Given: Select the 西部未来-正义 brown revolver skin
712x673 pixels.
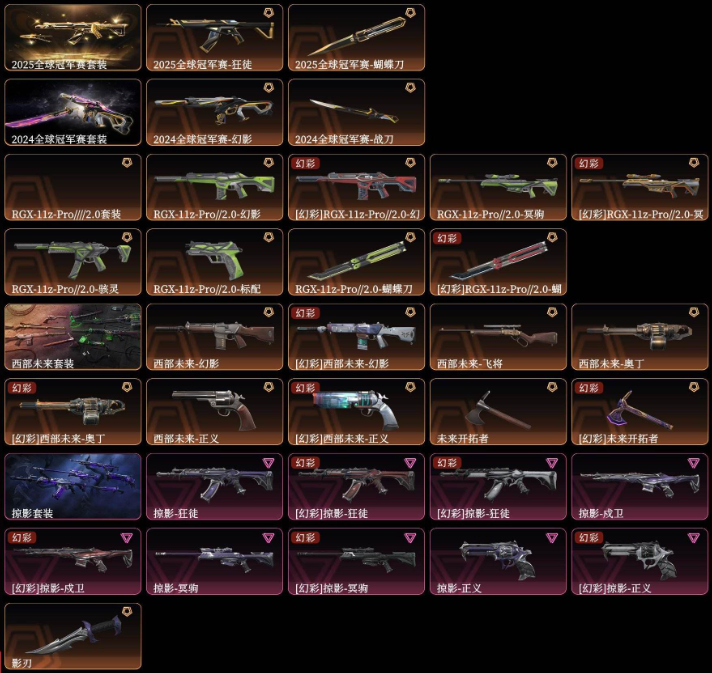Looking at the screenshot, I should [214, 412].
